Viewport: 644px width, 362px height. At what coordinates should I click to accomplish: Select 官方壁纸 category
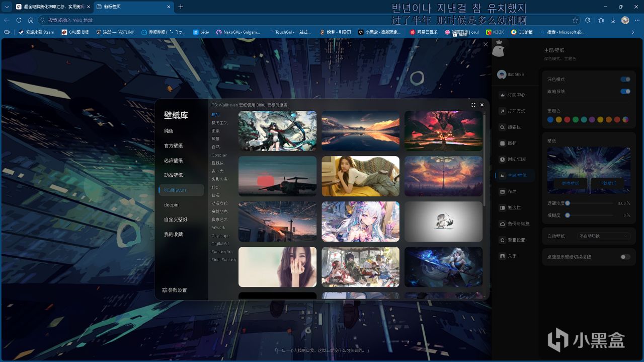(x=174, y=146)
